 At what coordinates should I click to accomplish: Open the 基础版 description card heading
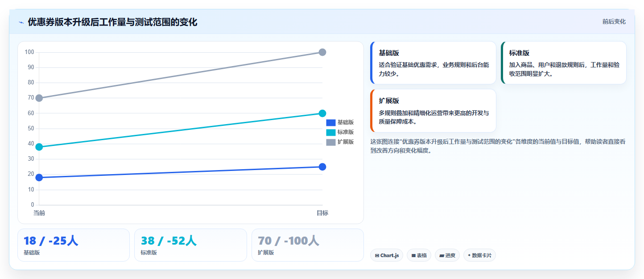click(x=389, y=53)
